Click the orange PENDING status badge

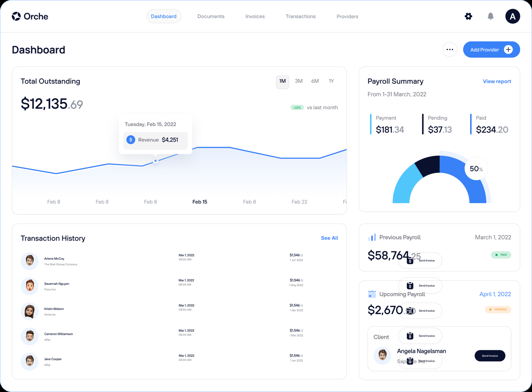coord(498,309)
